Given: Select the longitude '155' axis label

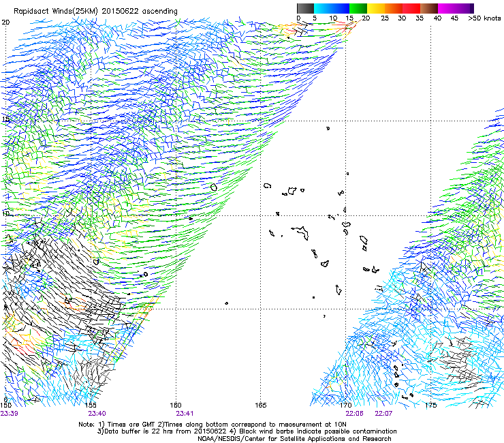Looking at the screenshot, I should point(91,406).
